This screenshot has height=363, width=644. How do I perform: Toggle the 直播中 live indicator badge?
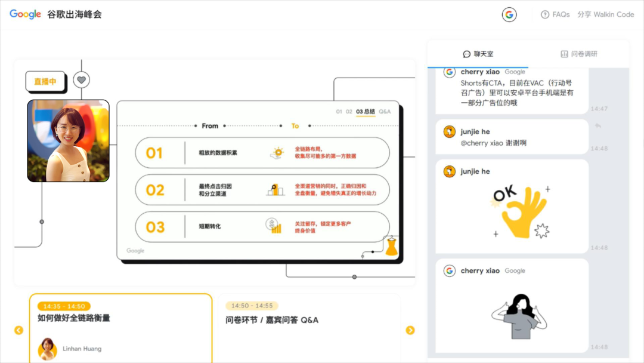(46, 81)
